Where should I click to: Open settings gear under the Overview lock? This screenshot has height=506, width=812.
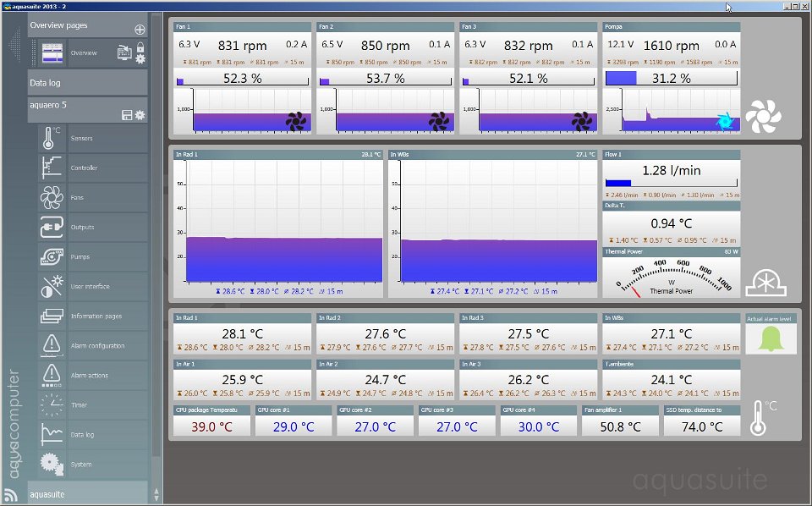click(x=140, y=59)
